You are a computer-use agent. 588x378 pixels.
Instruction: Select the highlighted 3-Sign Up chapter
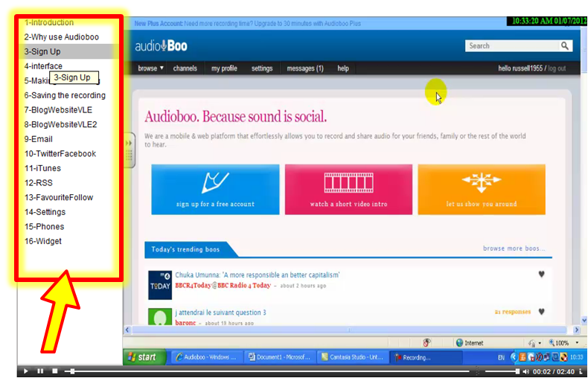[68, 51]
